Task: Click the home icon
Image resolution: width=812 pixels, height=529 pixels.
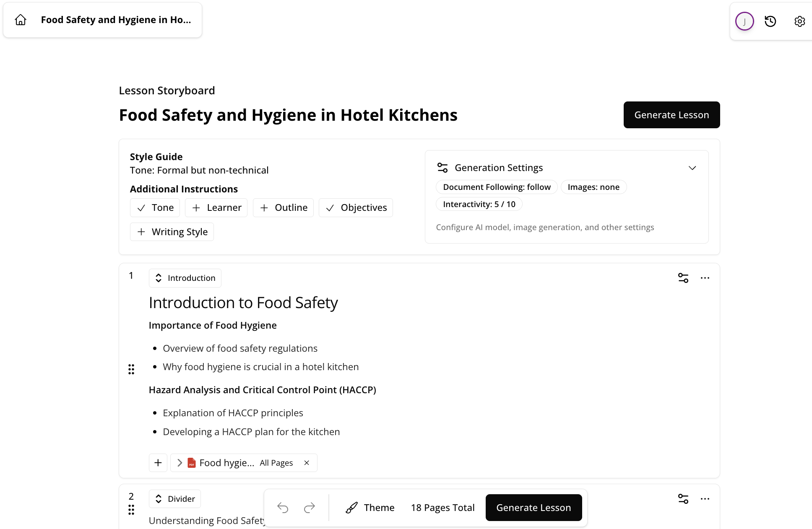Action: (x=21, y=20)
